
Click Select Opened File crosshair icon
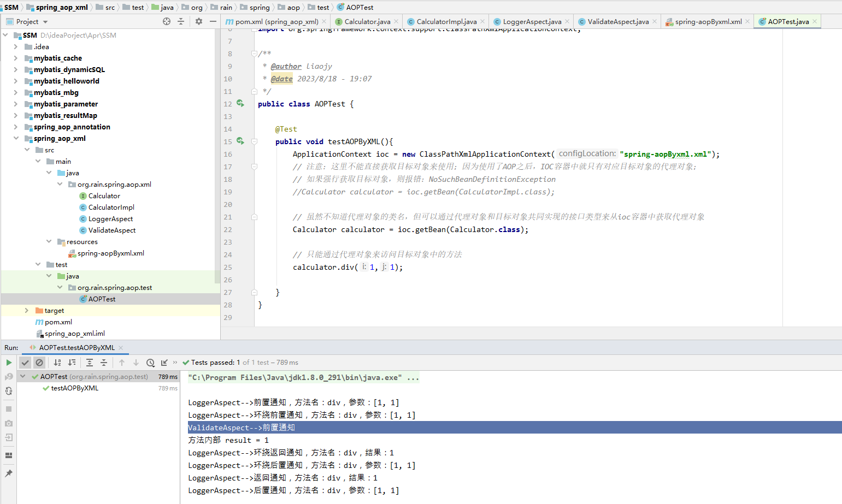point(167,21)
